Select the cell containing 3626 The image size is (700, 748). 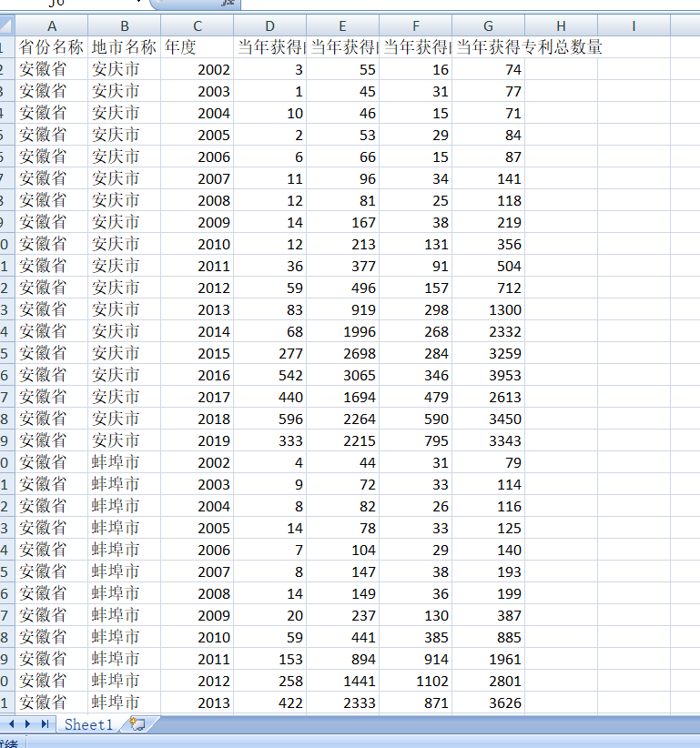click(488, 703)
